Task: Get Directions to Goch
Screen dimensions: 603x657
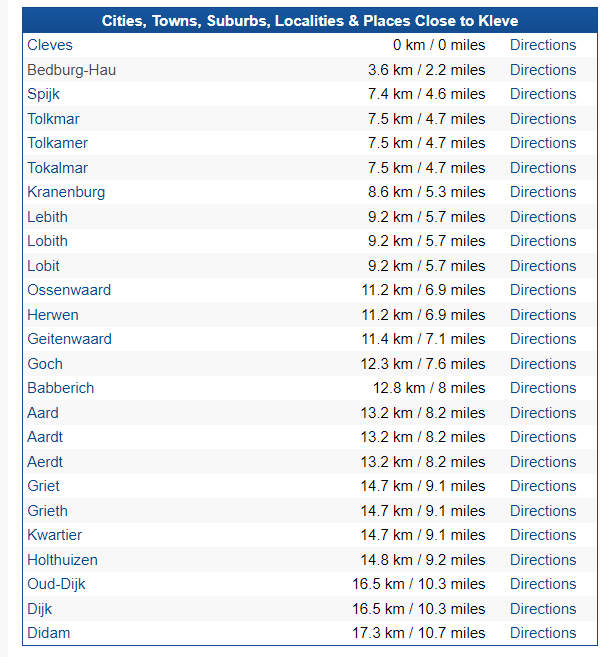Action: [x=542, y=364]
